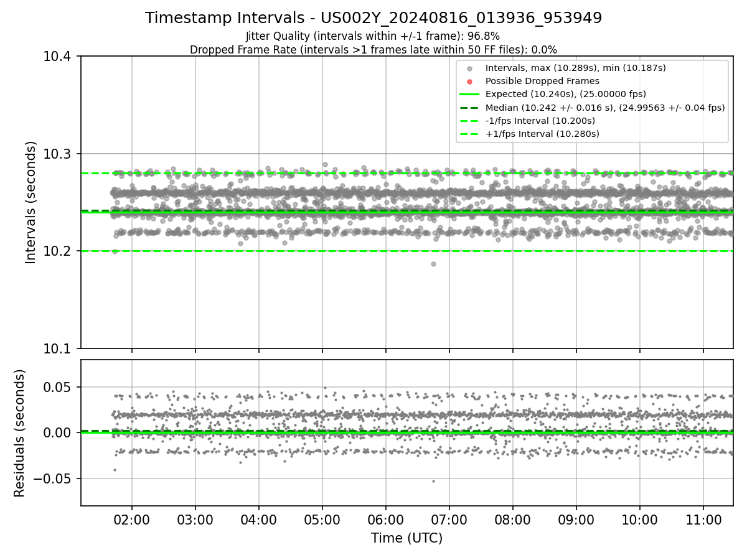
Task: Click the solid green Expected line sample in legend
Action: [469, 95]
